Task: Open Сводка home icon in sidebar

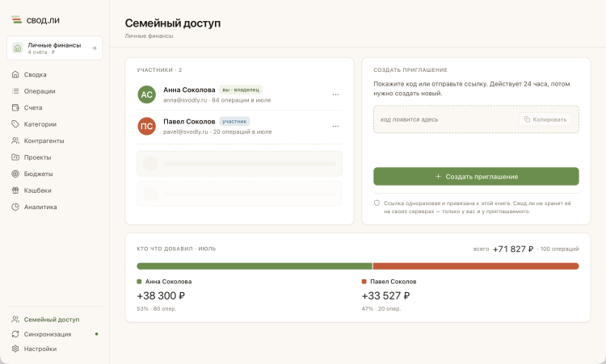Action: [15, 74]
